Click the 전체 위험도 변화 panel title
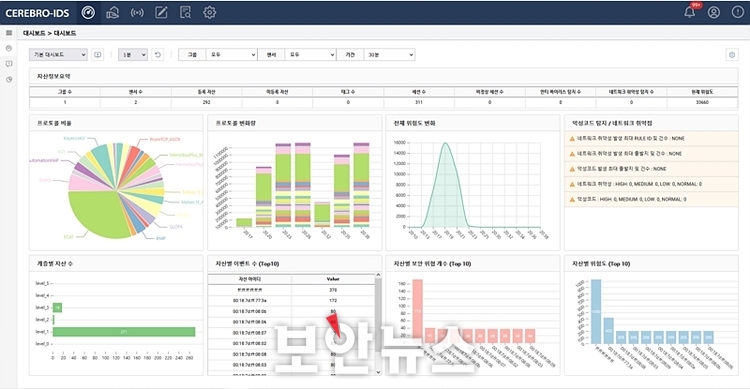This screenshot has width=750, height=389. coord(414,123)
